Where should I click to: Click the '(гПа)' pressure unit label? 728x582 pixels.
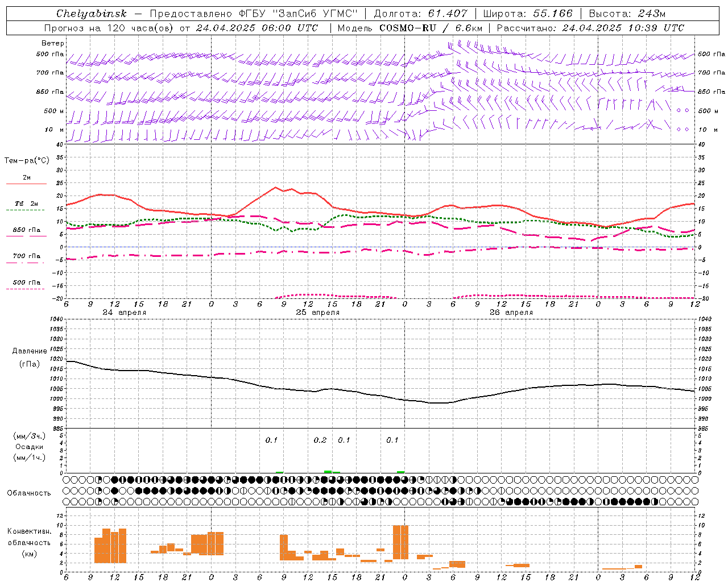(30, 364)
